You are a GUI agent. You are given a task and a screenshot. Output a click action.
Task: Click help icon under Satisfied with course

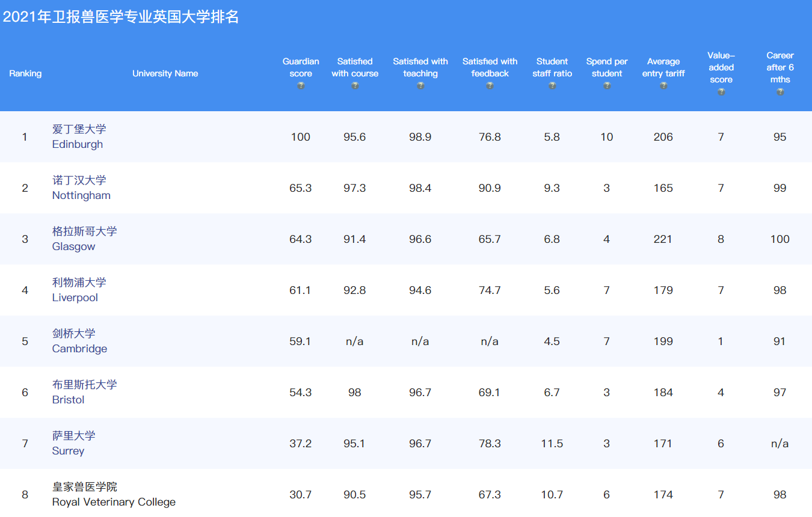tap(355, 86)
